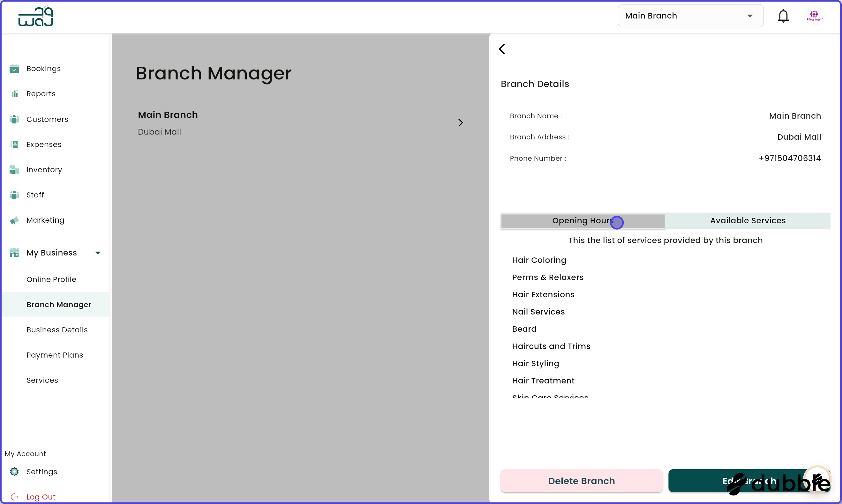Switch to the Available Services tab
The width and height of the screenshot is (842, 504).
[x=747, y=220]
